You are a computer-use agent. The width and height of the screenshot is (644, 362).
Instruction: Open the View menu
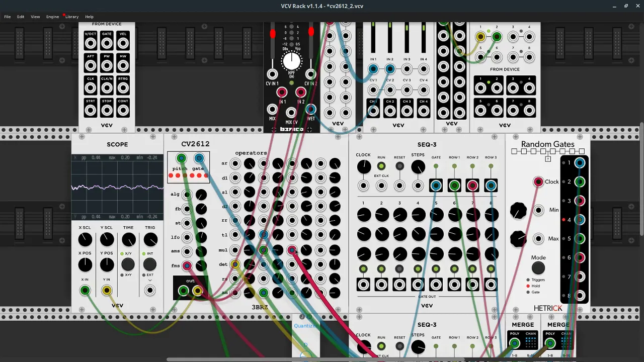35,17
